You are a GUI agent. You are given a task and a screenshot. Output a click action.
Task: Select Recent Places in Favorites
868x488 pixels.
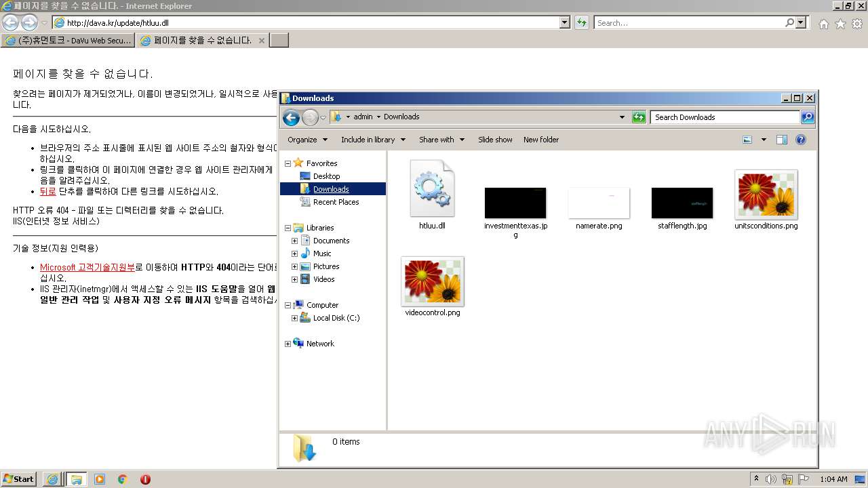336,202
